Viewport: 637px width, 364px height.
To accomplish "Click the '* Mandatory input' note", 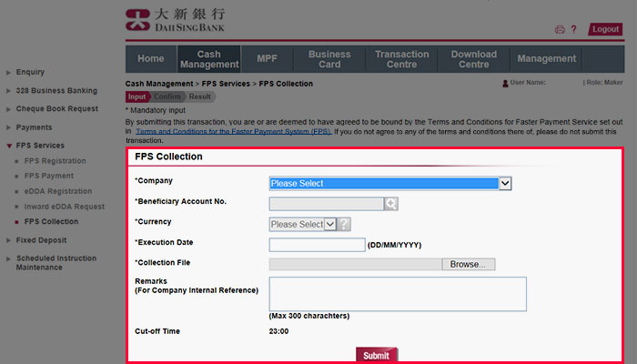I will (156, 110).
